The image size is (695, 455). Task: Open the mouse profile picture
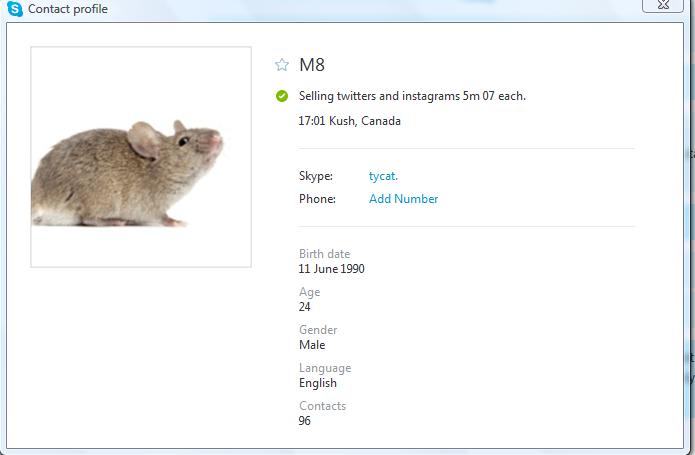point(141,157)
